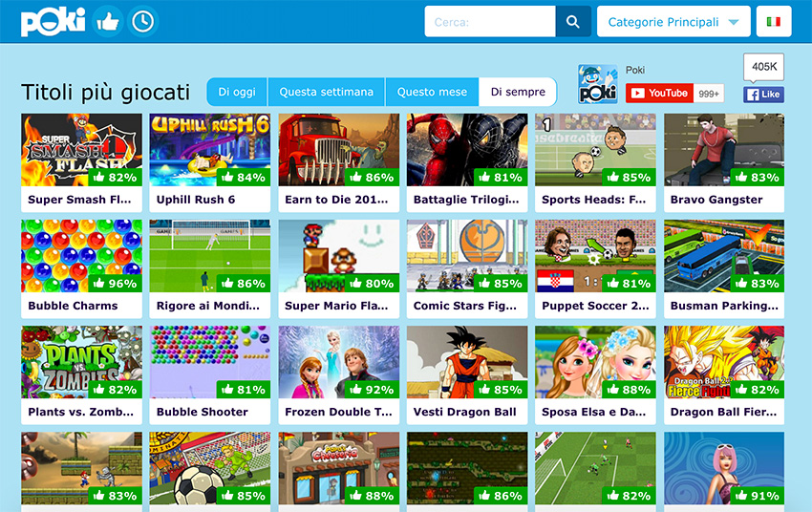The height and width of the screenshot is (512, 812).
Task: Open the Bubble Charms game thumbnail
Action: click(81, 256)
